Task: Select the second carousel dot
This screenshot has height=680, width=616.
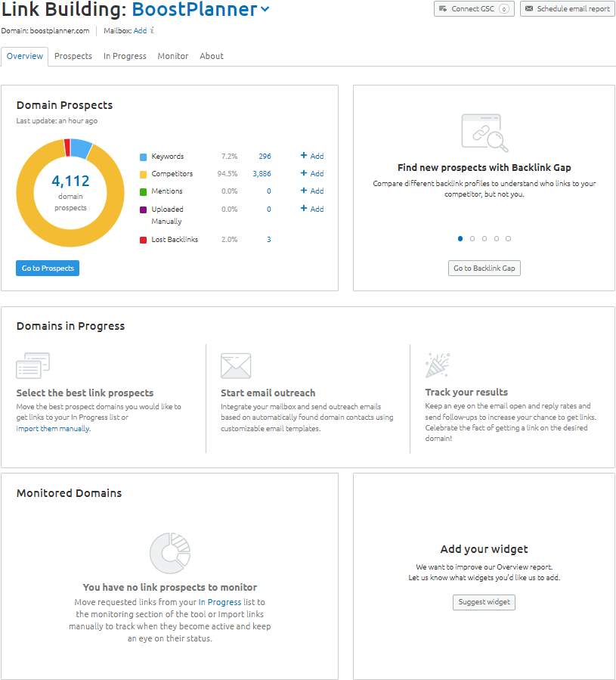Action: (472, 239)
